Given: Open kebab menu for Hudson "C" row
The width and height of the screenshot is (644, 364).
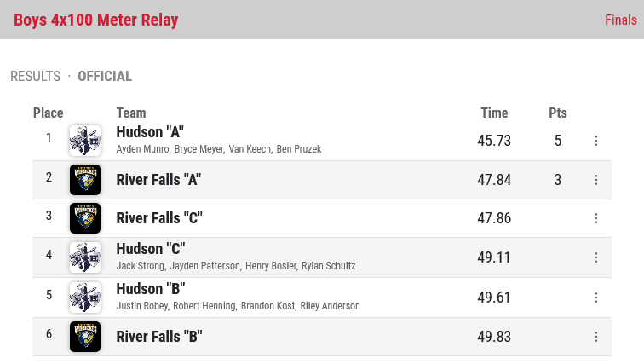Looking at the screenshot, I should pos(596,257).
